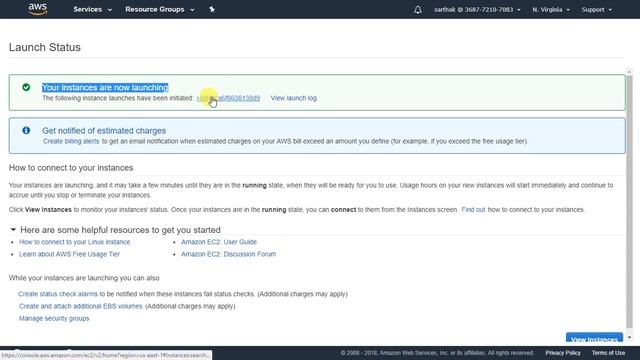This screenshot has height=360, width=640.
Task: Open the Services menu
Action: tap(92, 9)
